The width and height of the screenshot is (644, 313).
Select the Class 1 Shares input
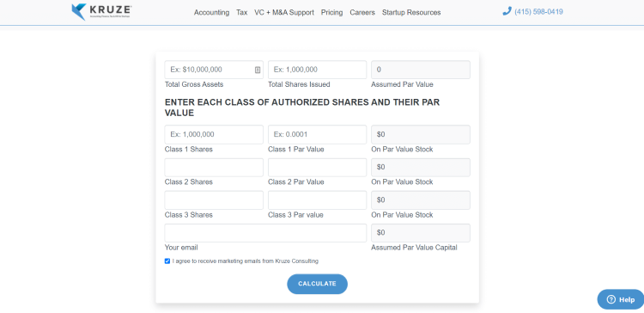click(x=214, y=134)
